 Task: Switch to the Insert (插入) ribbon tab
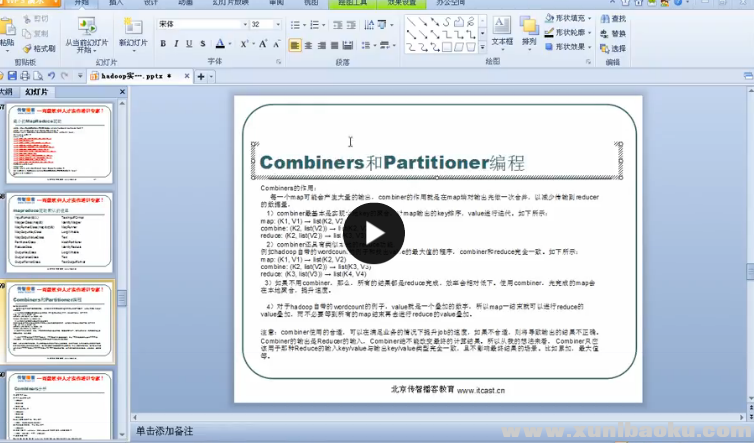pos(117,3)
